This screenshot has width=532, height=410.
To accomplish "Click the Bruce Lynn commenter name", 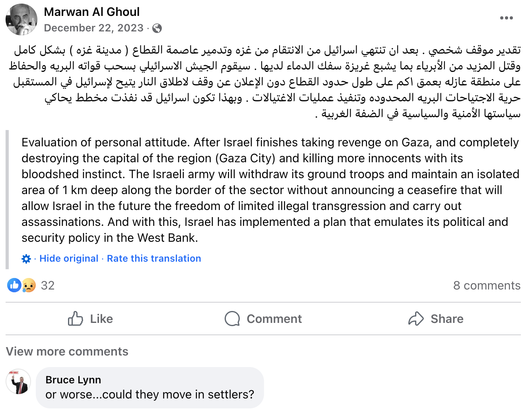I will [73, 380].
